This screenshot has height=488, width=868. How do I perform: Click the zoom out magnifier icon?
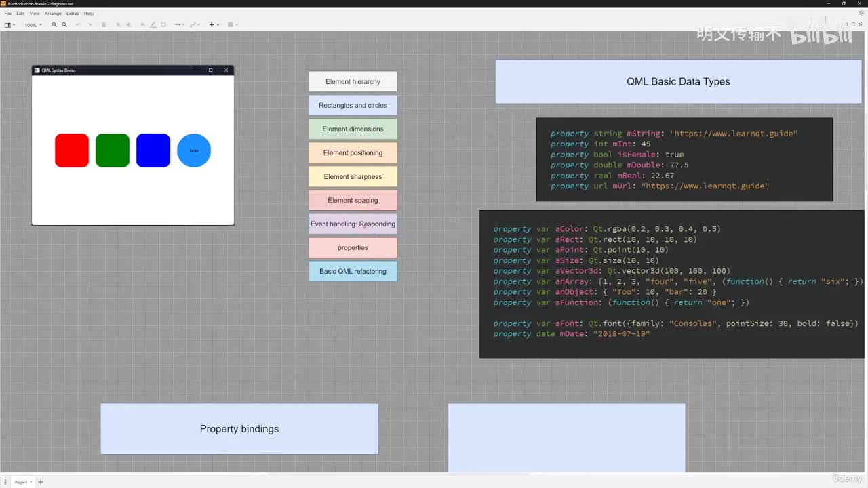point(64,25)
